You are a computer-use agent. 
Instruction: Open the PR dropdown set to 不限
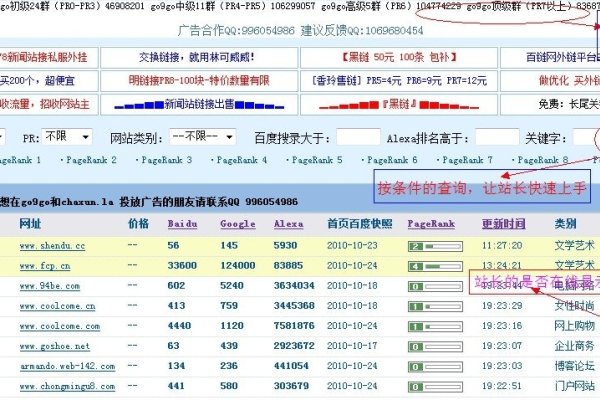[x=67, y=137]
